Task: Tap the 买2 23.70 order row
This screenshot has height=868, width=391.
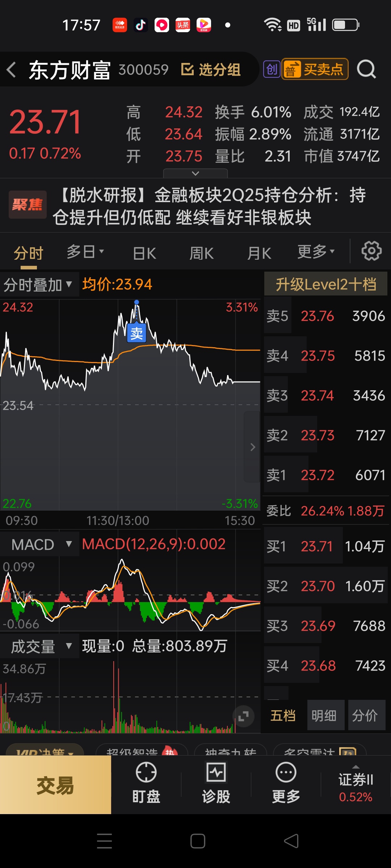Action: coord(326,586)
